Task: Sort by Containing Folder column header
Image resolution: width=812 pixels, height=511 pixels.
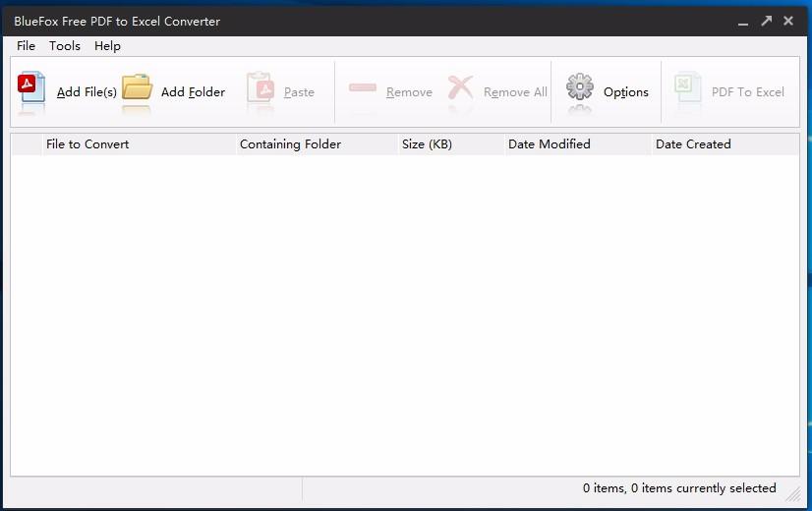Action: (x=317, y=143)
